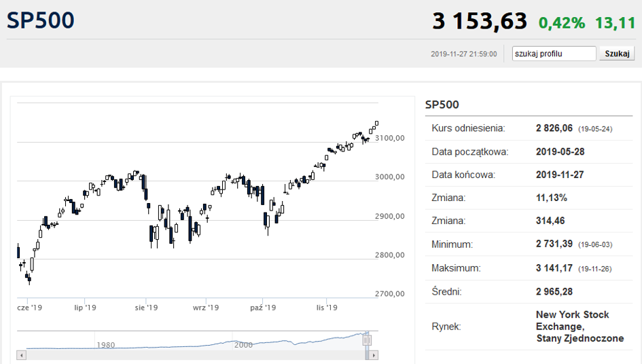This screenshot has width=642, height=364.
Task: Click the 1980 marker on the navigator timeline
Action: (x=105, y=345)
